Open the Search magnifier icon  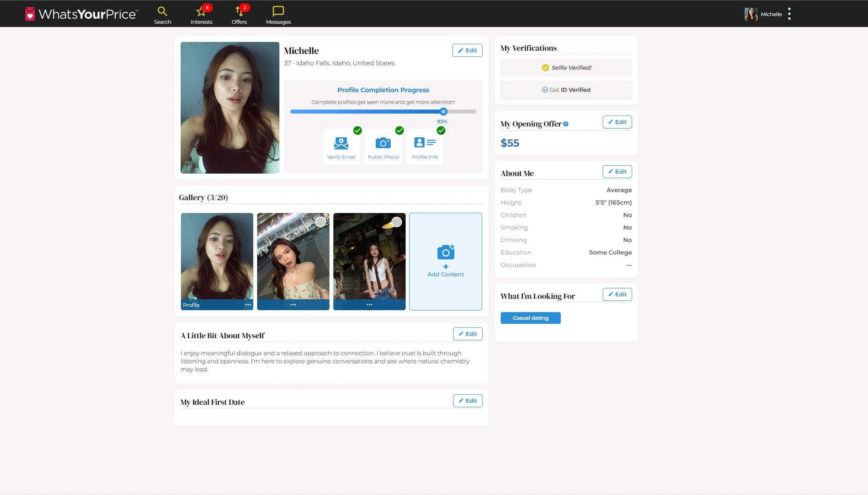162,11
